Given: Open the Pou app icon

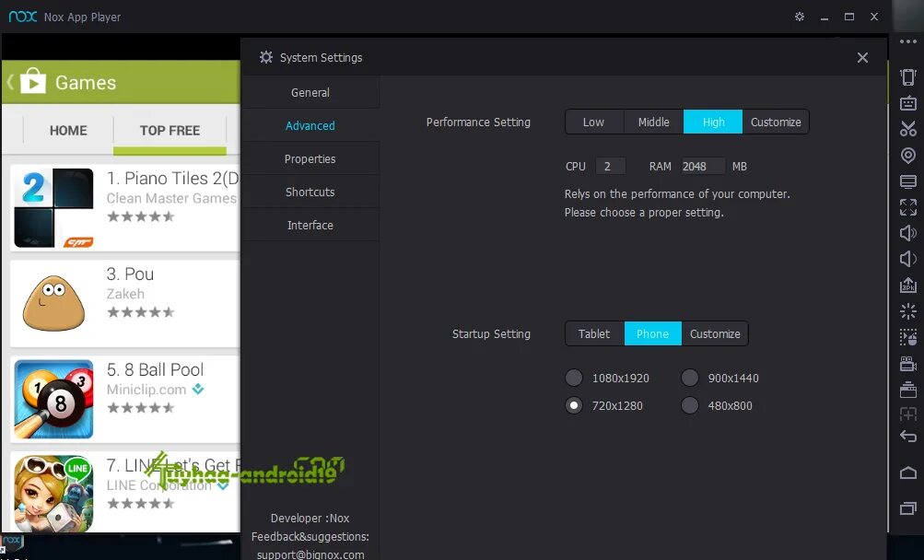Looking at the screenshot, I should [53, 303].
